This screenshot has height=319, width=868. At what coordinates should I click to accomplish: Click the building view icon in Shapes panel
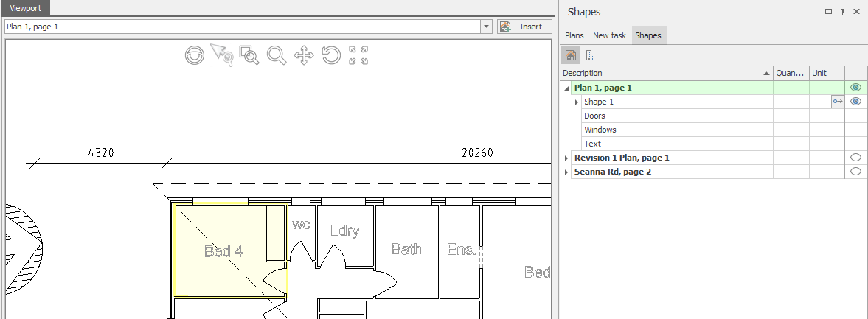coord(591,55)
